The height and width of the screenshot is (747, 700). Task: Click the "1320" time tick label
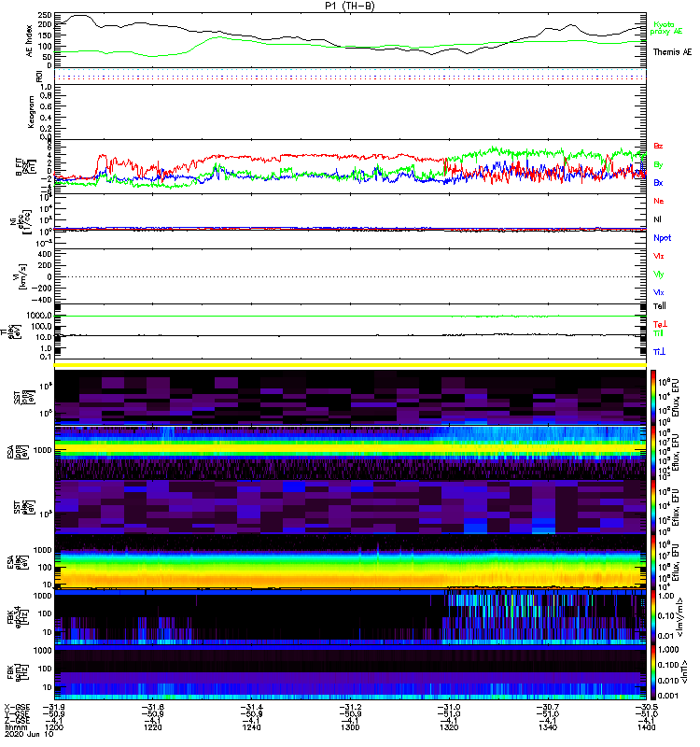coord(449,727)
